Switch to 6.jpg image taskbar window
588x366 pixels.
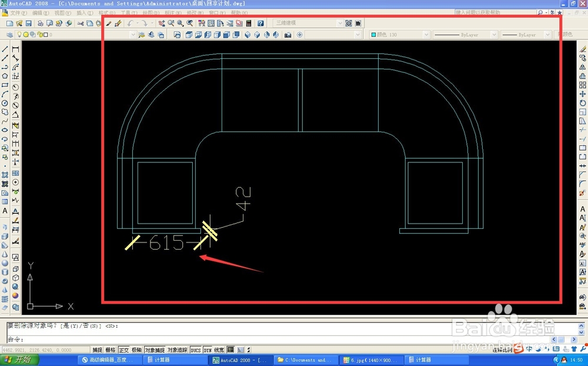371,360
